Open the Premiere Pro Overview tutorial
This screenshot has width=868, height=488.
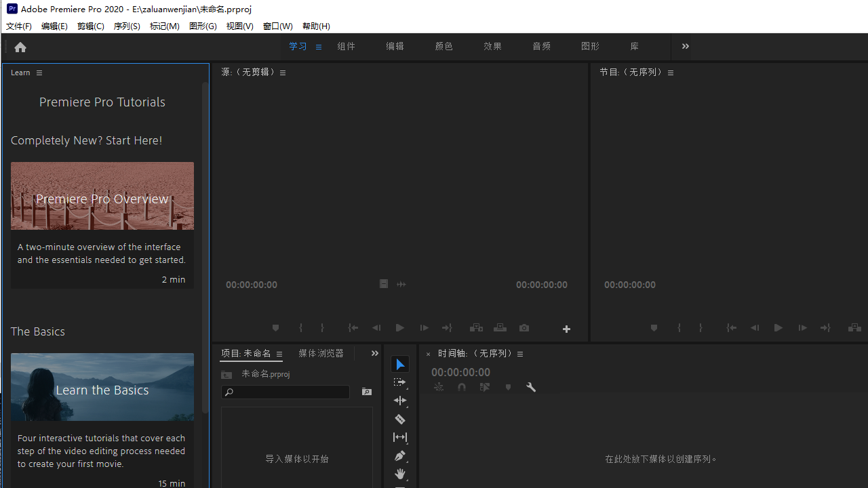(x=102, y=198)
